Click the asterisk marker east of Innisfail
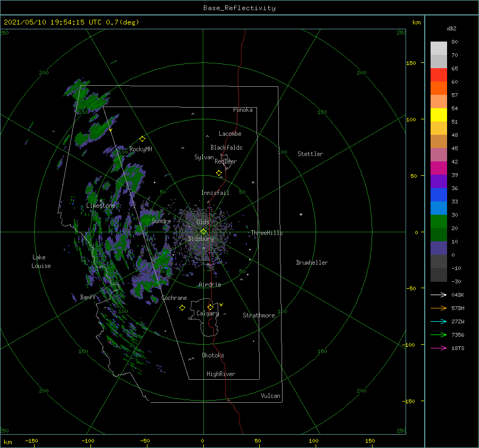 pos(253,183)
